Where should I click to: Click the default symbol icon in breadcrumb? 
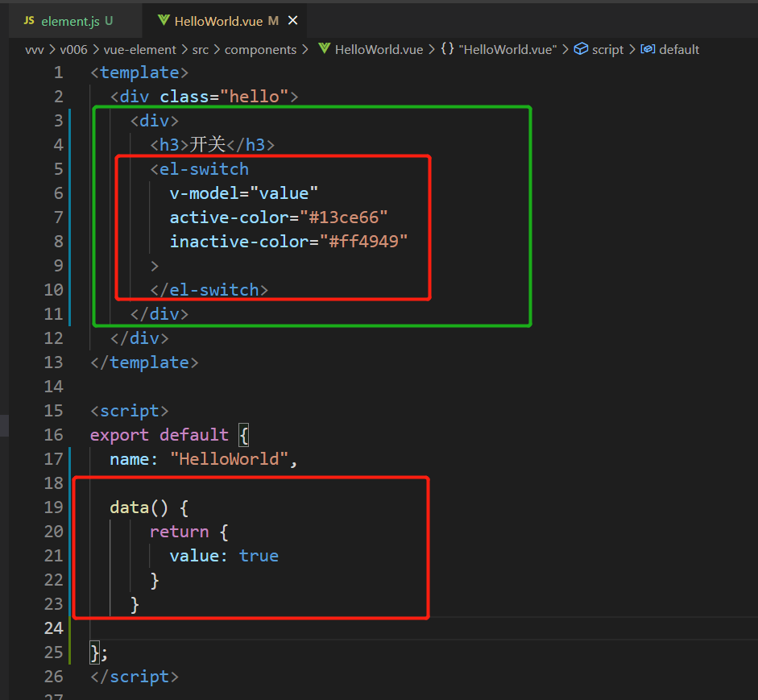pyautogui.click(x=648, y=49)
